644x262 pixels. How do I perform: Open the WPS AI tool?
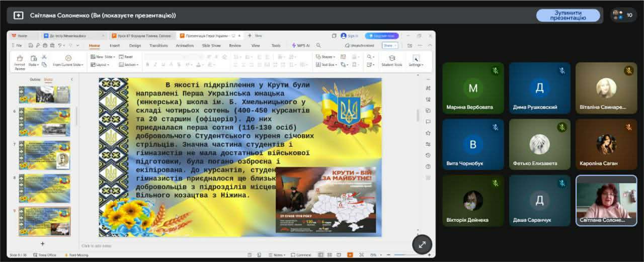301,45
